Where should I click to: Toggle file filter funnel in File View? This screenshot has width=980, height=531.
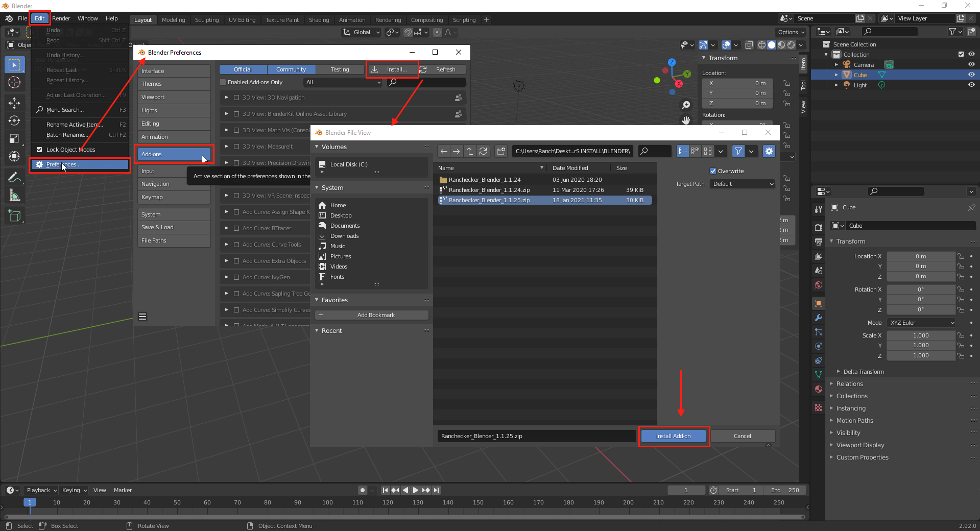click(x=738, y=151)
